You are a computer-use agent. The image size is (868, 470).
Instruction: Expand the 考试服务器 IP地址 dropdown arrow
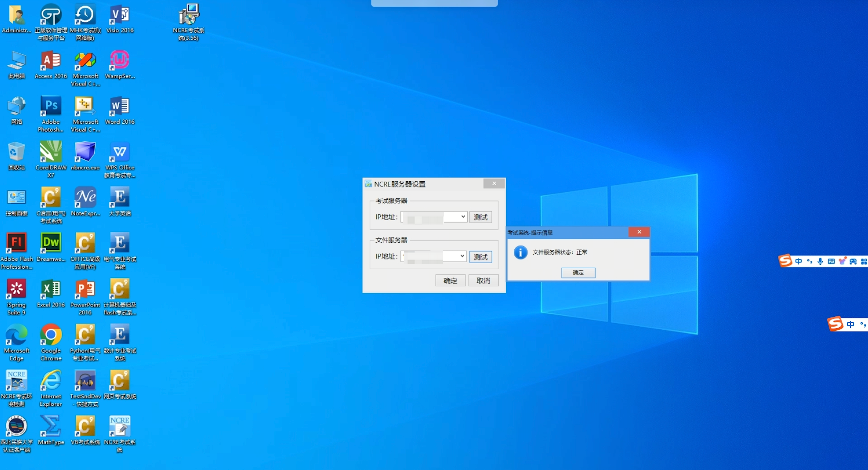coord(463,216)
